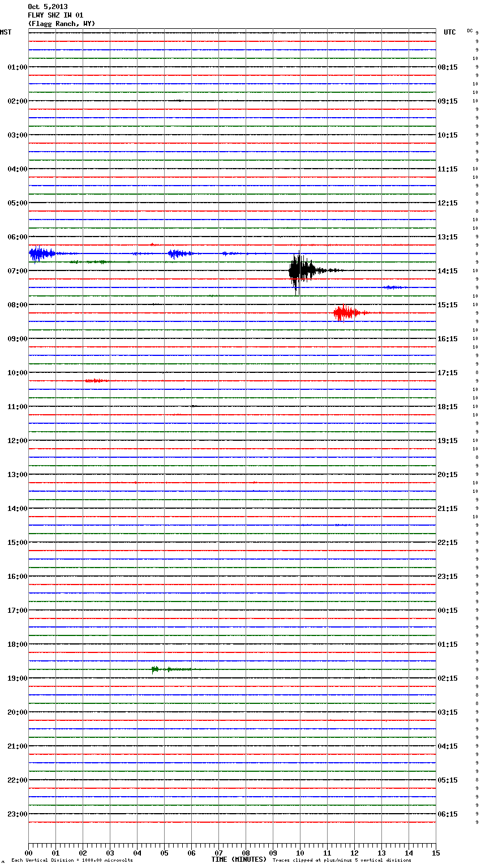Click the 14:15 UTC row label

click(448, 271)
